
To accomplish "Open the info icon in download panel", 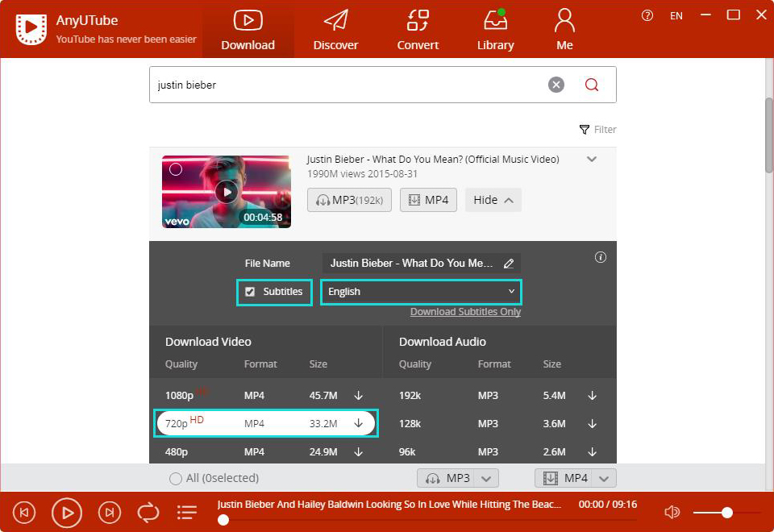I will coord(600,257).
